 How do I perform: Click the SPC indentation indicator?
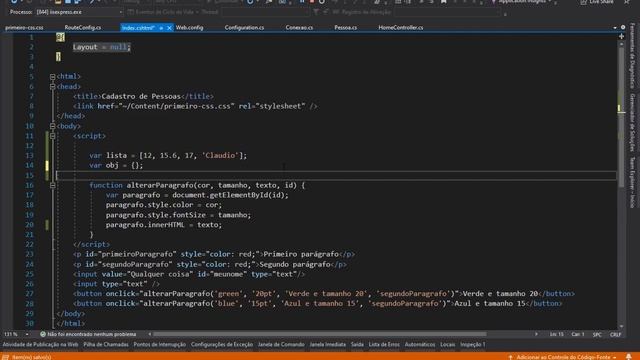coord(597,334)
